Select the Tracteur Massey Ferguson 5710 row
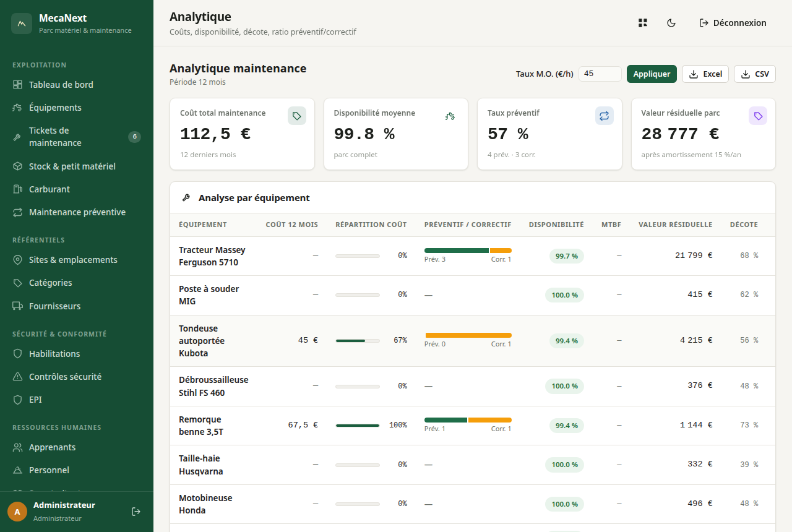This screenshot has height=532, width=792. click(473, 256)
